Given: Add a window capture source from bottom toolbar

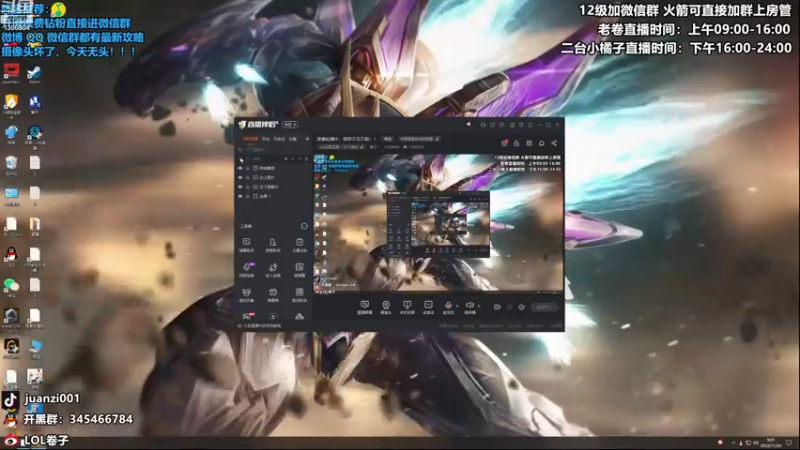Looking at the screenshot, I should click(365, 307).
